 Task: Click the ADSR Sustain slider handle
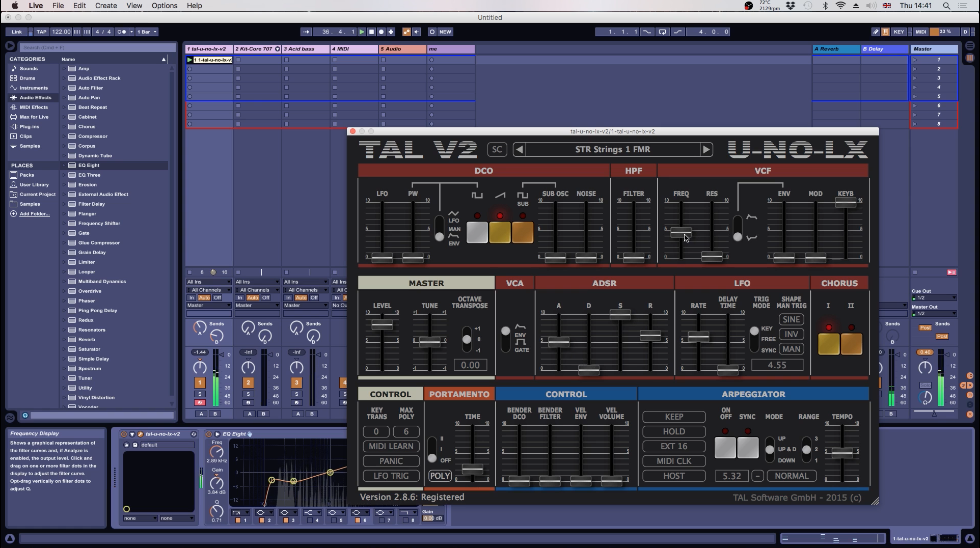(620, 315)
